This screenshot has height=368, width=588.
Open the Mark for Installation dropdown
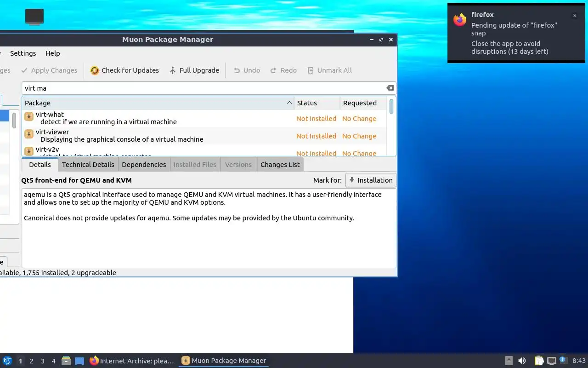pos(371,180)
